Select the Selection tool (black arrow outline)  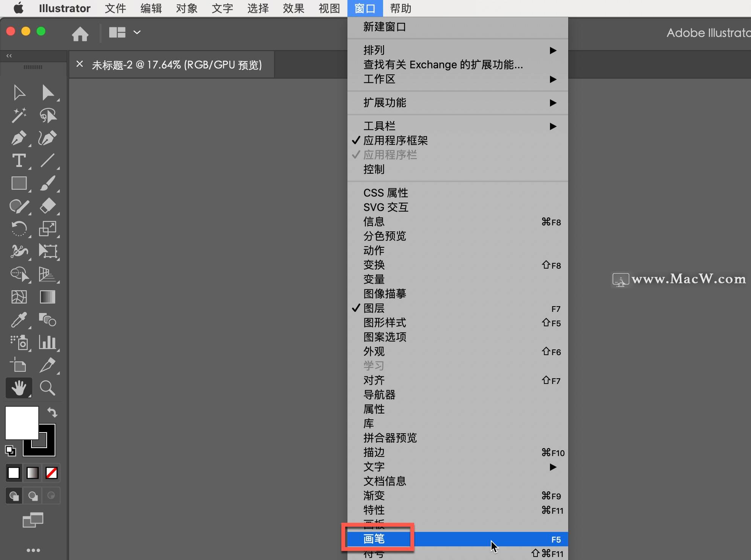(19, 93)
